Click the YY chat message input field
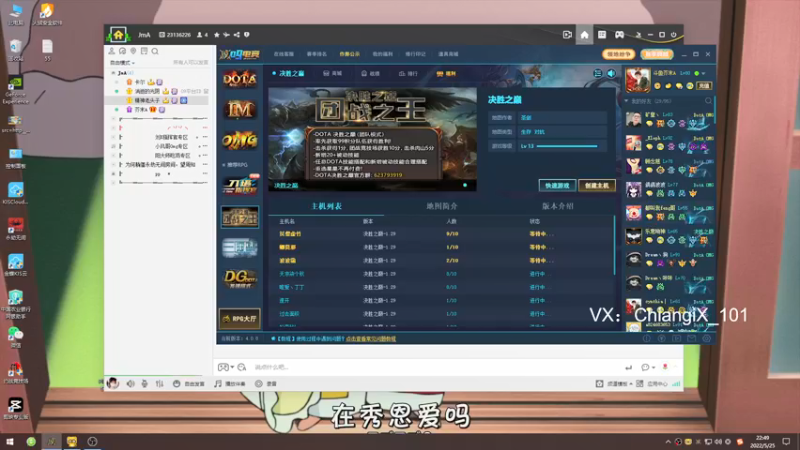Image resolution: width=800 pixels, height=450 pixels. [x=436, y=367]
